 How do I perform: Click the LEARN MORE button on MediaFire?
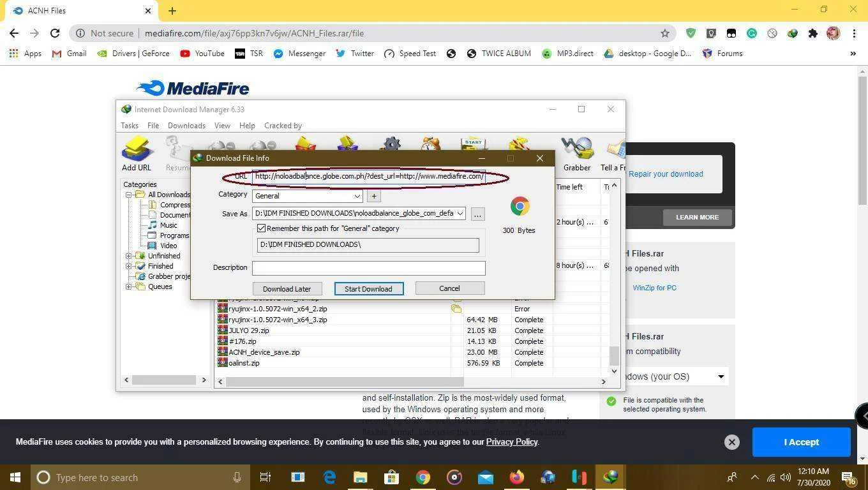point(697,217)
